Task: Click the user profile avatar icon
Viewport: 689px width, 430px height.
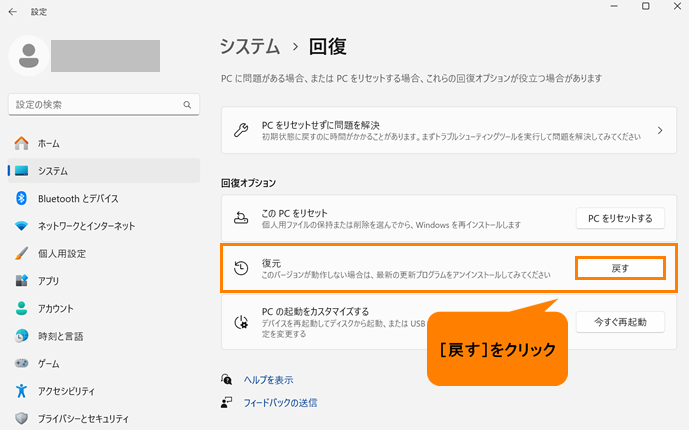Action: pyautogui.click(x=29, y=55)
